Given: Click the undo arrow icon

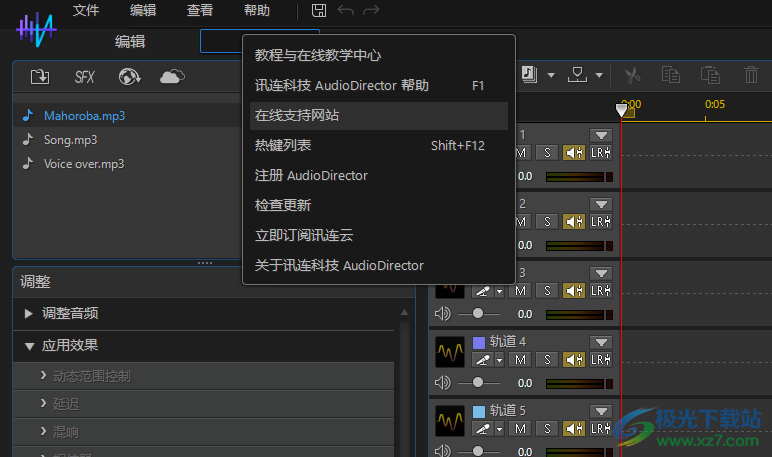Looking at the screenshot, I should pos(346,10).
